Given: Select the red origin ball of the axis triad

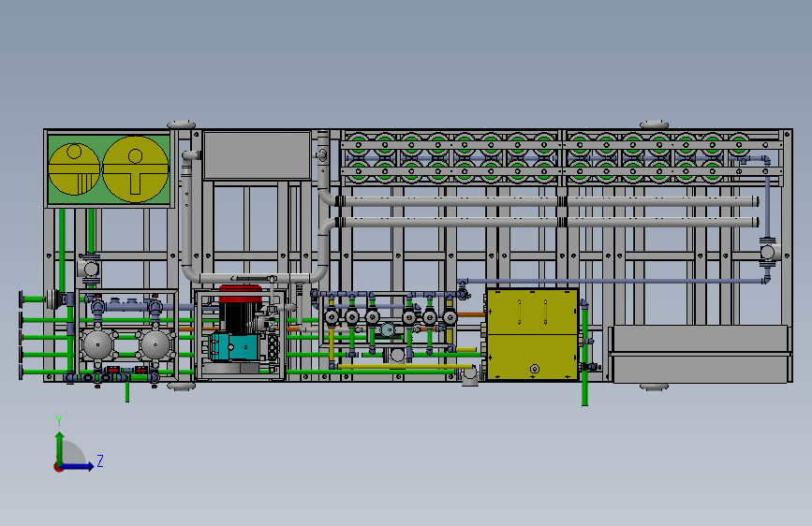Looking at the screenshot, I should (58, 467).
